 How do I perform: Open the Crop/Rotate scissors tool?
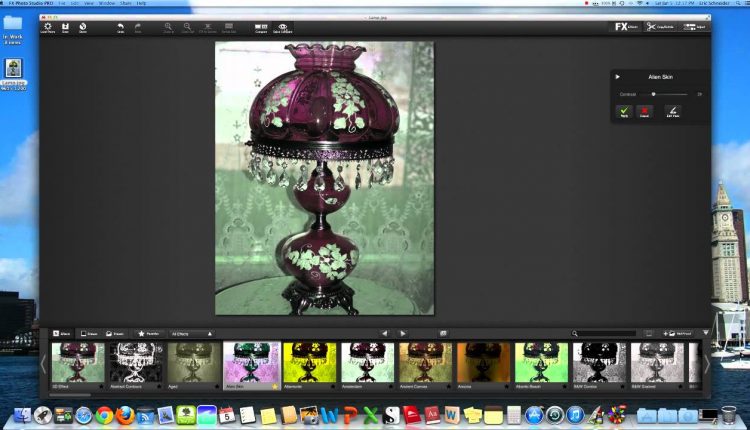pos(660,27)
